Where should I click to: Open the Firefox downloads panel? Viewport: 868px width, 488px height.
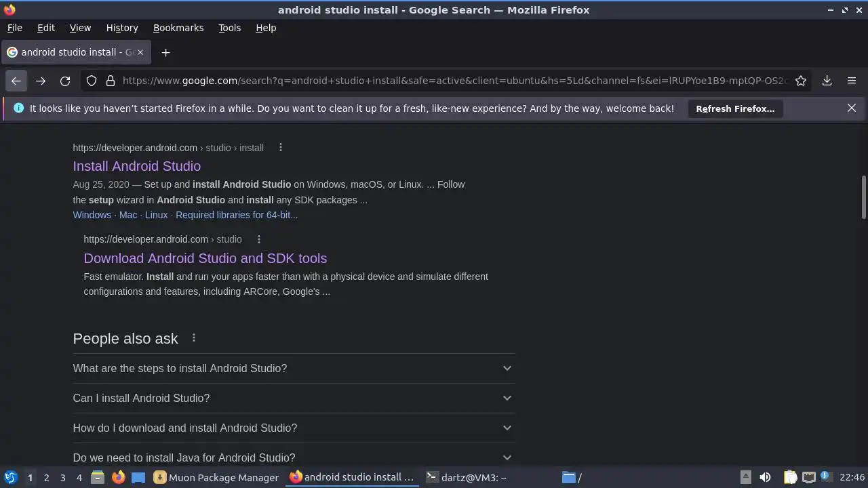[x=827, y=81]
